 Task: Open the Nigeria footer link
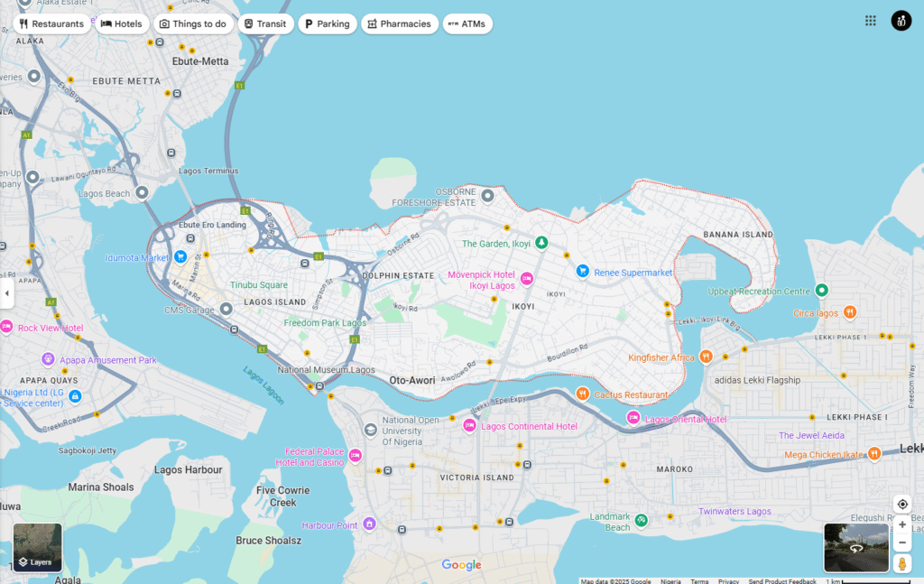670,581
